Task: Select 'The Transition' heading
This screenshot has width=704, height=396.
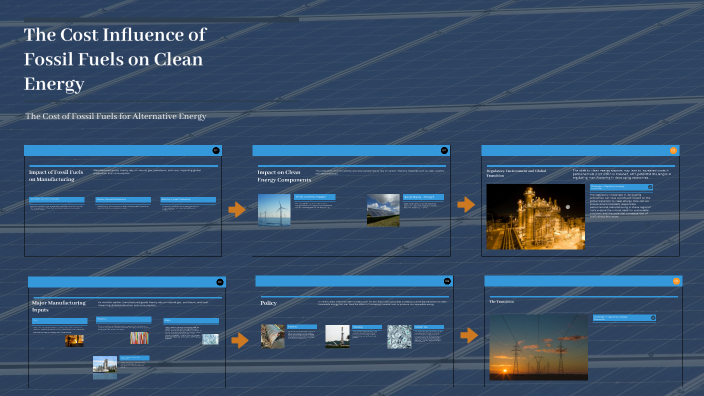Action: coord(502,302)
